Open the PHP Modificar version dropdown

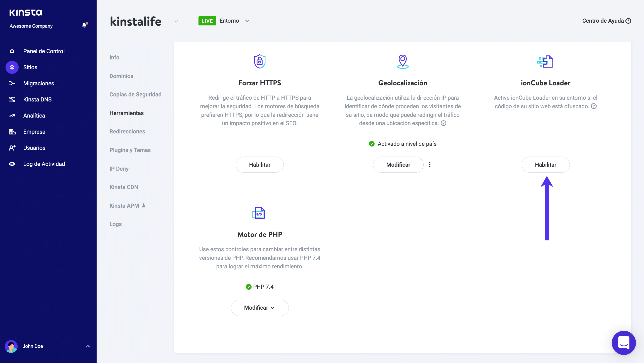[x=260, y=308]
